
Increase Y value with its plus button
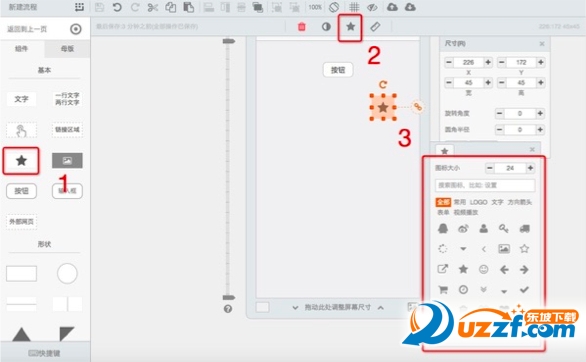(x=540, y=62)
